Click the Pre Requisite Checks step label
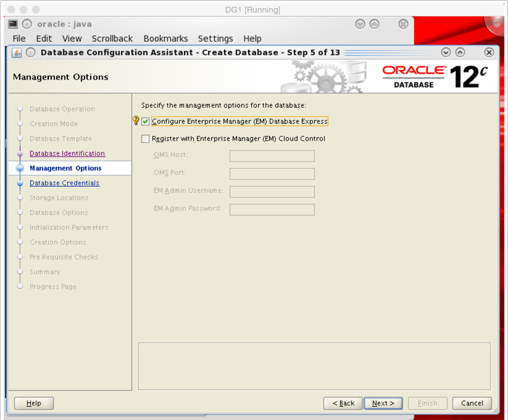This screenshot has height=420, width=508. [63, 257]
